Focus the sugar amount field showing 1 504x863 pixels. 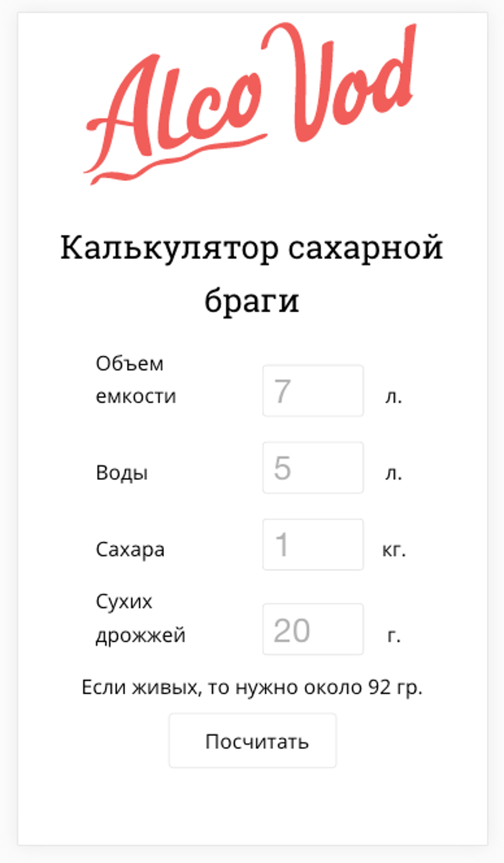(x=313, y=544)
